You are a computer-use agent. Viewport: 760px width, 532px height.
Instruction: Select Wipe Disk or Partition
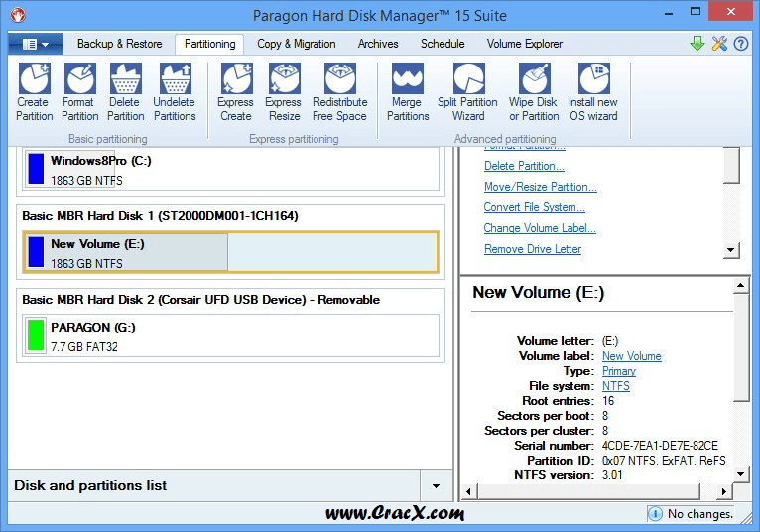pos(534,91)
